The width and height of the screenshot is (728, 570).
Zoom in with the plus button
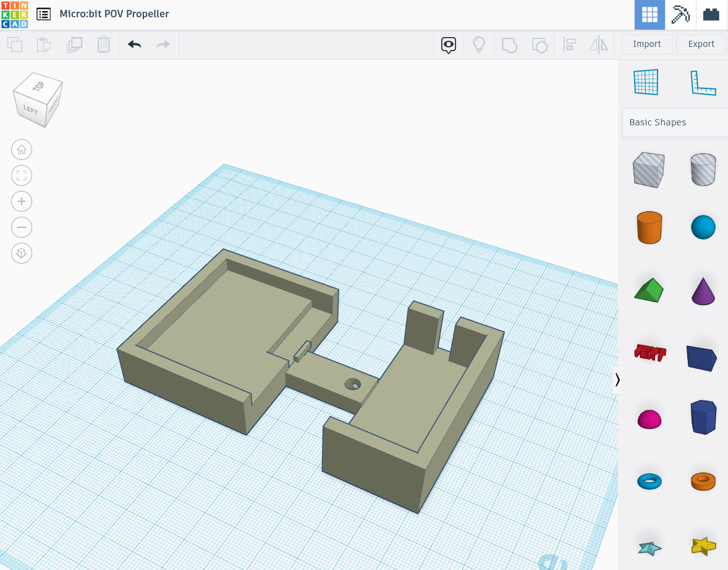(x=22, y=201)
